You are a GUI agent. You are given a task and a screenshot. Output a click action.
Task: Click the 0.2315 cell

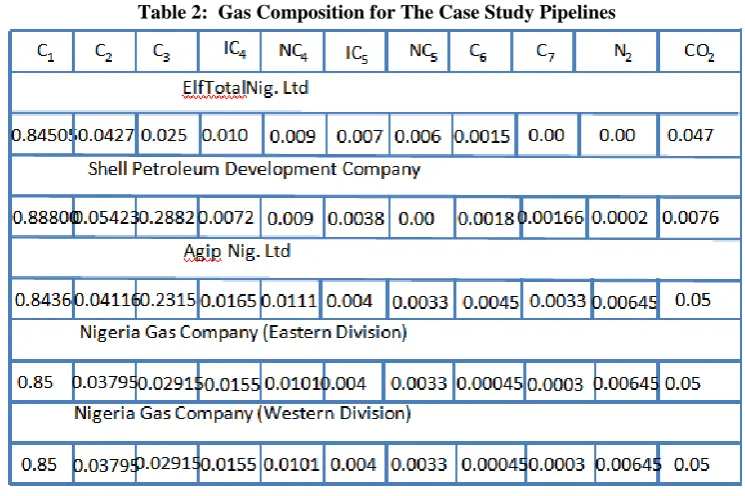pyautogui.click(x=166, y=300)
